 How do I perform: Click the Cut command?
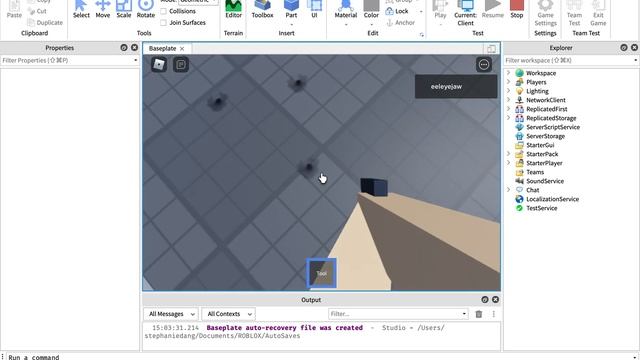pyautogui.click(x=38, y=11)
